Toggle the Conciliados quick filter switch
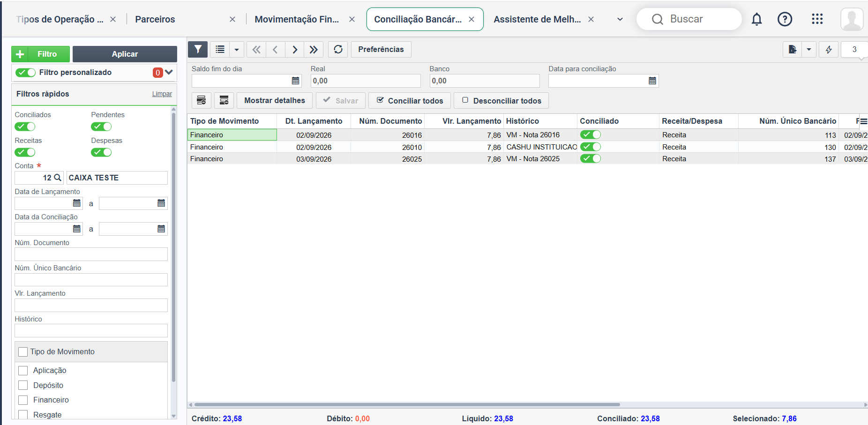Image resolution: width=868 pixels, height=425 pixels. tap(25, 127)
